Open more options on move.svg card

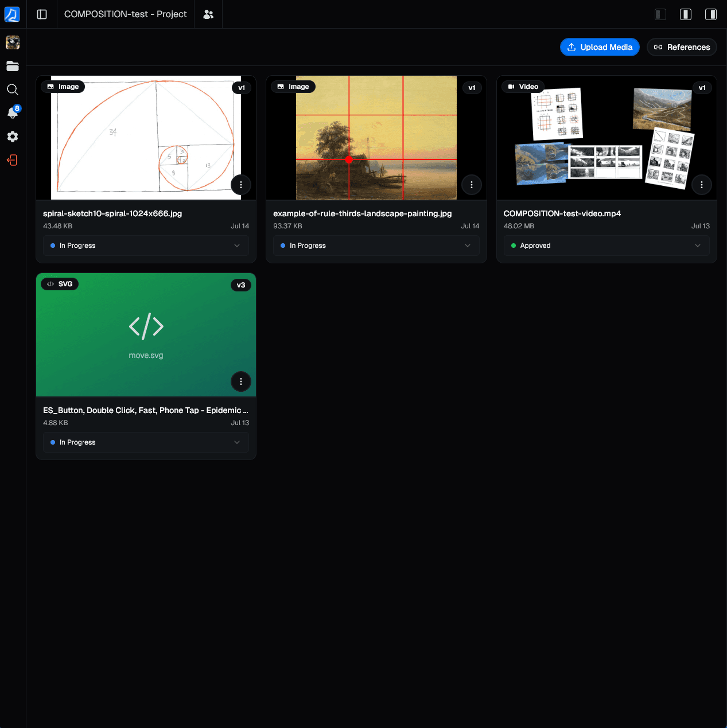(x=241, y=381)
